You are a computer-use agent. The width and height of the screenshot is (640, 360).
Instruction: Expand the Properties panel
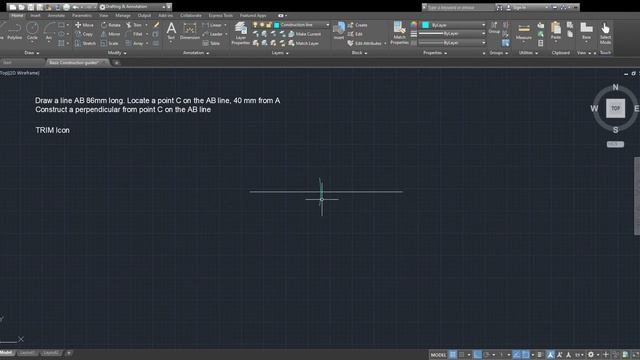[x=435, y=53]
